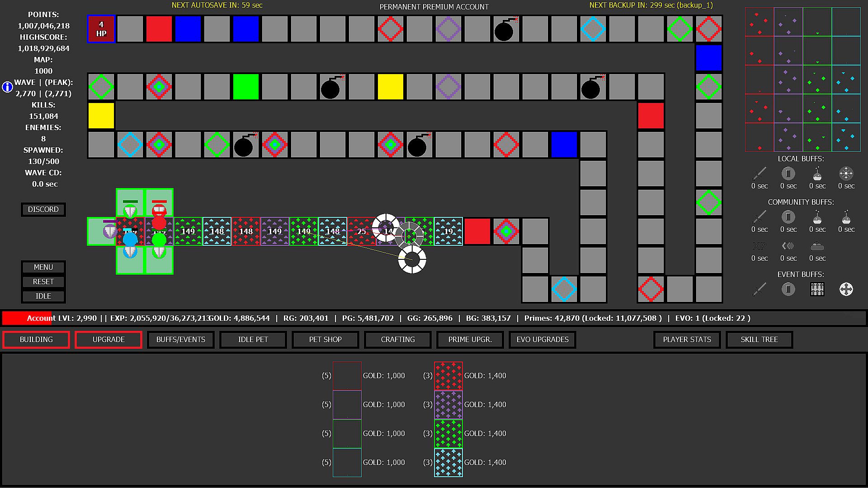Click the community coin buff icon
Screen dimensions: 868x488
click(788, 217)
